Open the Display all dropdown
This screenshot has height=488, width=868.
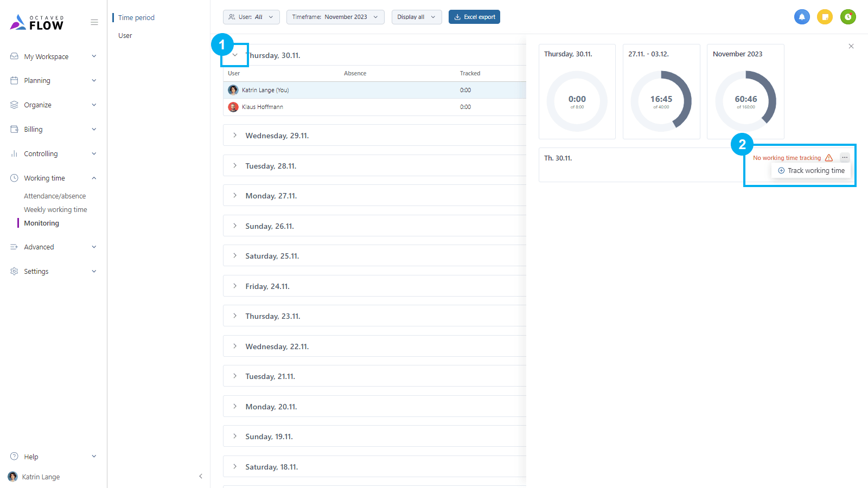416,17
